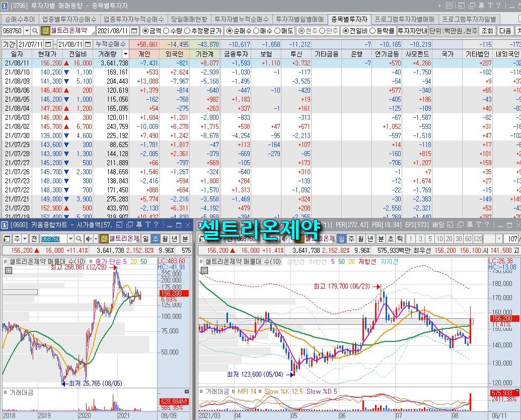This screenshot has width=521, height=420.
Task: Close 거래대금 sub-panel in weekly chart
Action: coord(187,392)
